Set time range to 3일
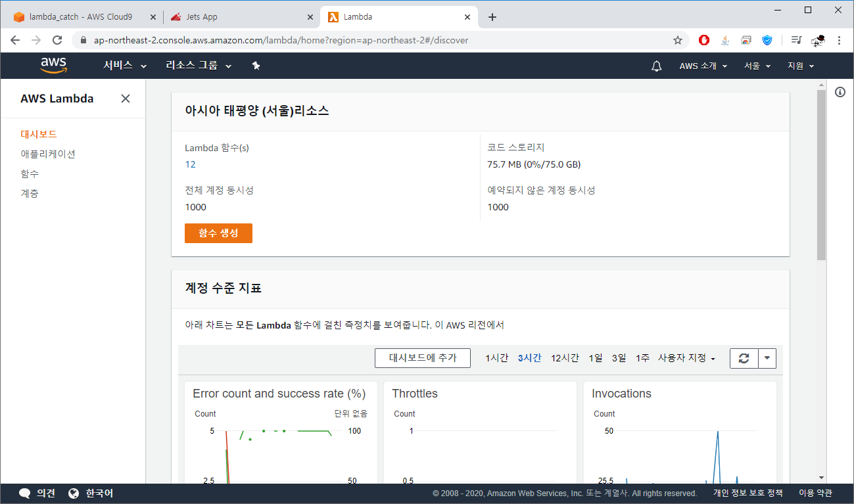Image resolution: width=854 pixels, height=504 pixels. coord(619,358)
